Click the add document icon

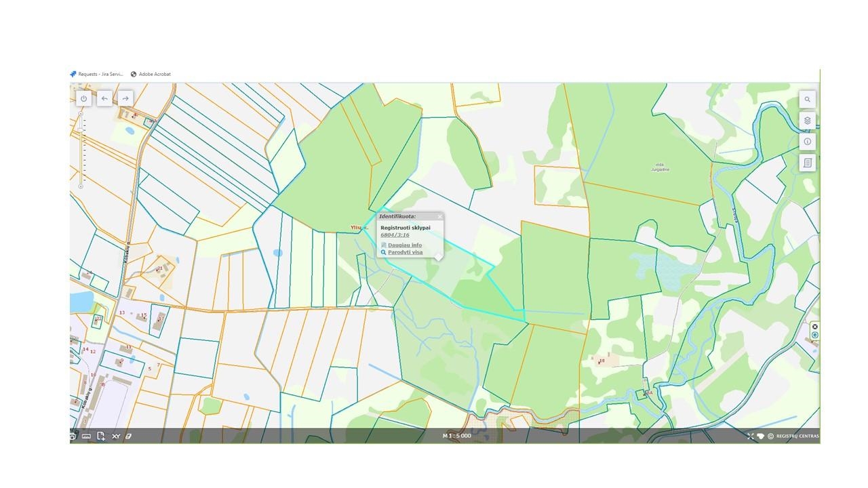[x=100, y=436]
